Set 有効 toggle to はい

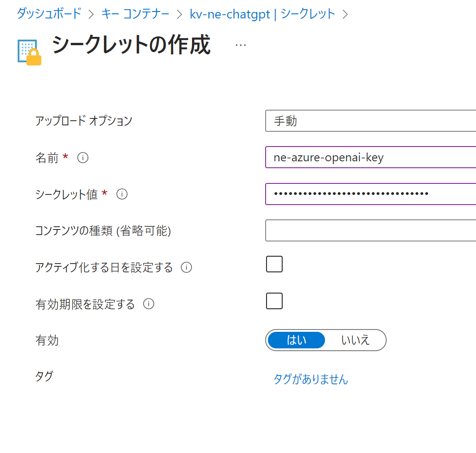coord(296,341)
